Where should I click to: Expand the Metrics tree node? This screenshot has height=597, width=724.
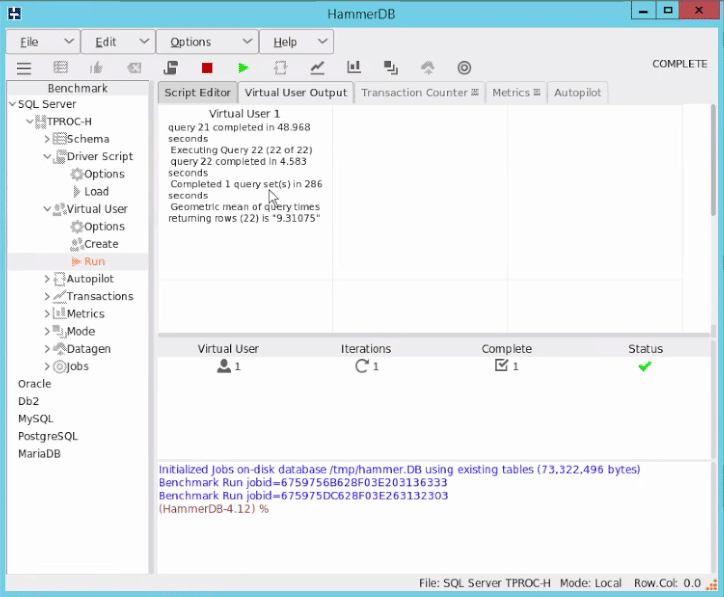tap(47, 314)
